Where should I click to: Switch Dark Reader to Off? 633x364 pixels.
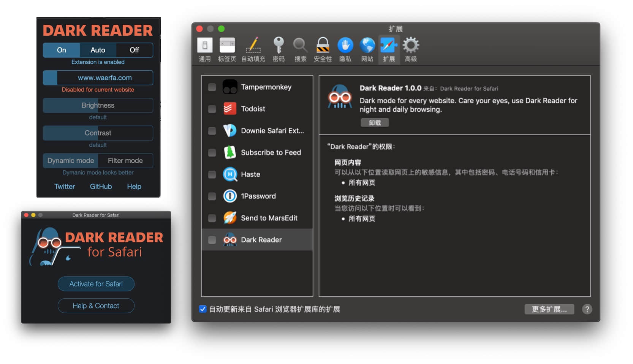pyautogui.click(x=134, y=50)
